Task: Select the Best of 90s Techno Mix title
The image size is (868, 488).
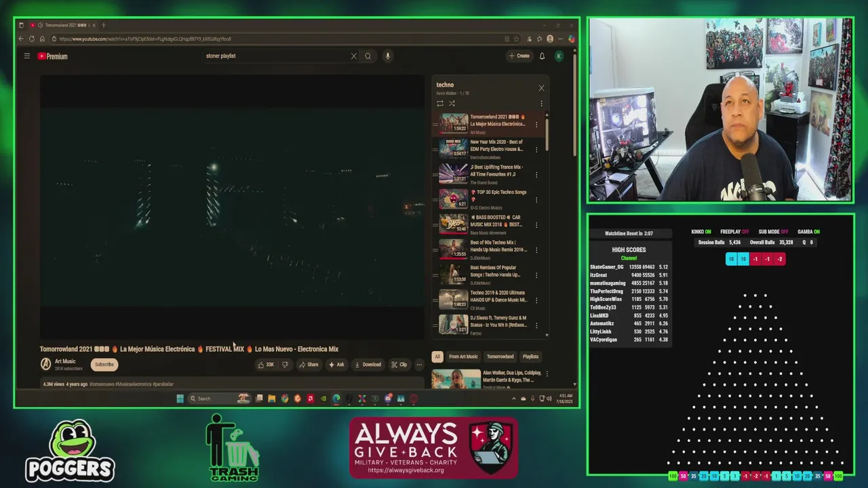Action: click(x=498, y=246)
